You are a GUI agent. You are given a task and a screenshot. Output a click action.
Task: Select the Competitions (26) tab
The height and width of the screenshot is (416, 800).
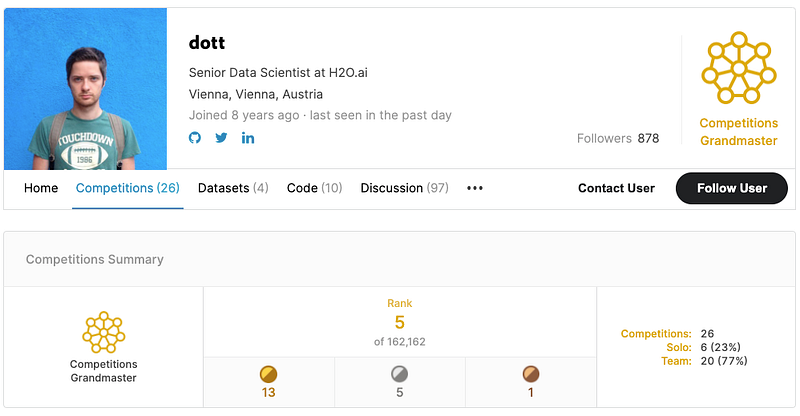point(127,188)
